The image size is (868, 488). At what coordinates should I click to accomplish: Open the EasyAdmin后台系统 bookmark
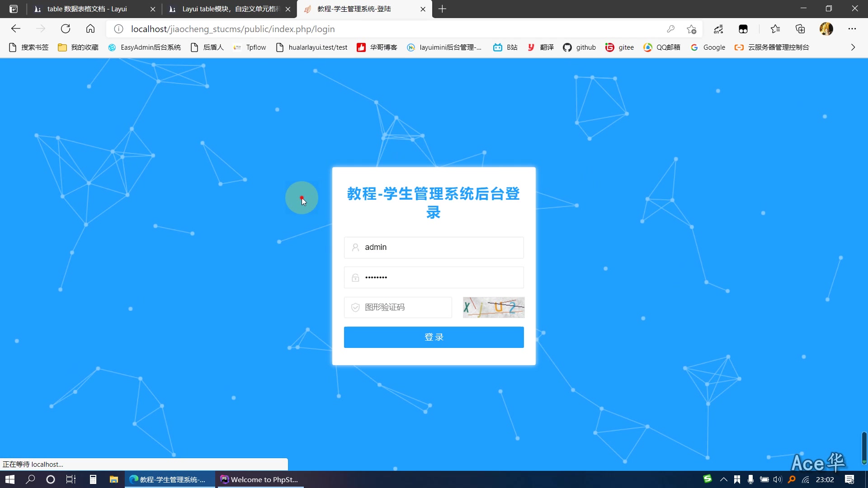click(x=145, y=47)
